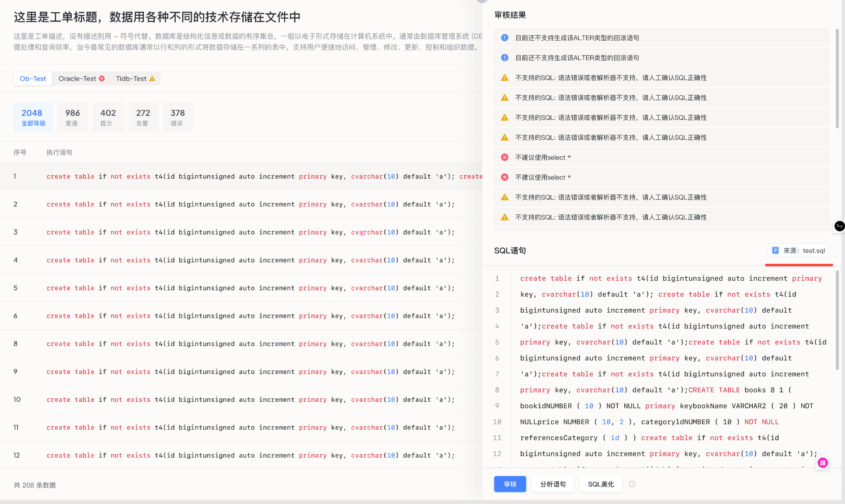Screen dimensions: 845x504
Task: Toggle the 986 普通 severity filter
Action: (x=73, y=117)
